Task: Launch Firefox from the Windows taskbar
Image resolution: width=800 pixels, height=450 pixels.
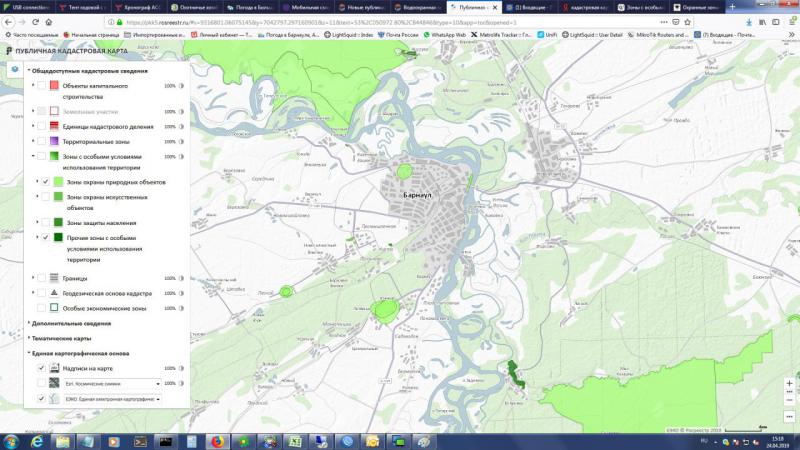Action: (x=217, y=441)
